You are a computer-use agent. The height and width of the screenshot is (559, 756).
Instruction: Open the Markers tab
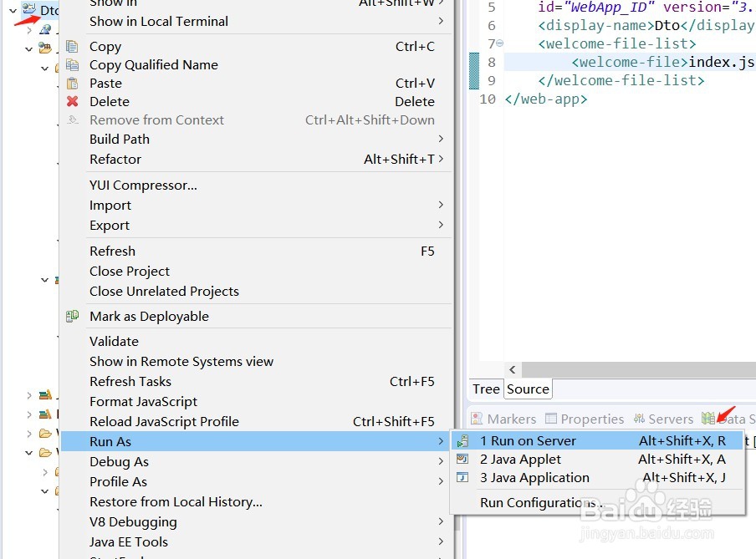pos(503,419)
